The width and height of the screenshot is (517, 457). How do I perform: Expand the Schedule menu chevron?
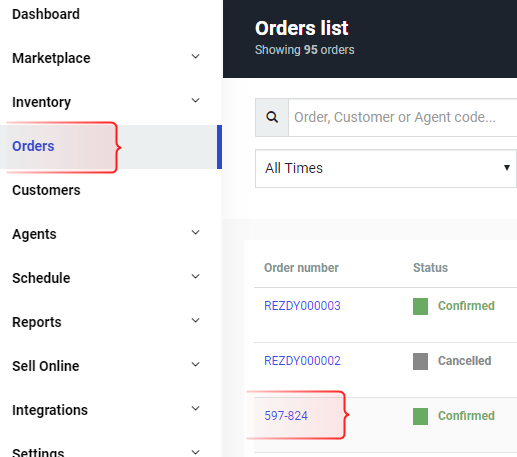click(196, 277)
